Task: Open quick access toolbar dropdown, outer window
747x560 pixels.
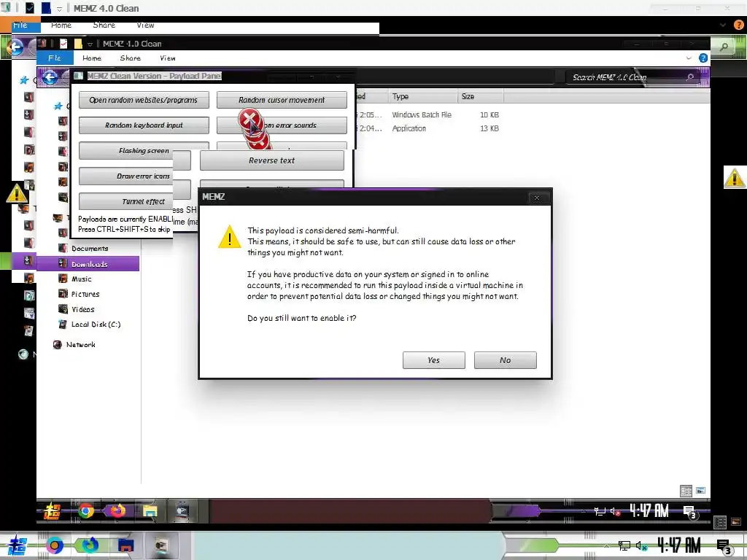Action: tap(60, 9)
